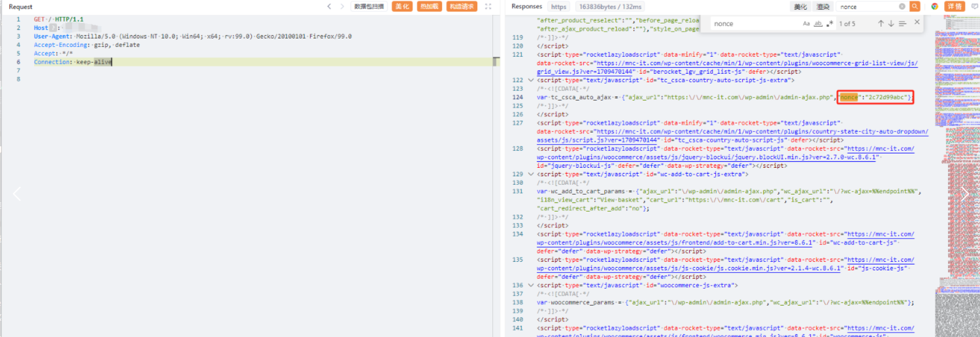
Task: Open response in Chrome browser icon
Action: (x=934, y=7)
